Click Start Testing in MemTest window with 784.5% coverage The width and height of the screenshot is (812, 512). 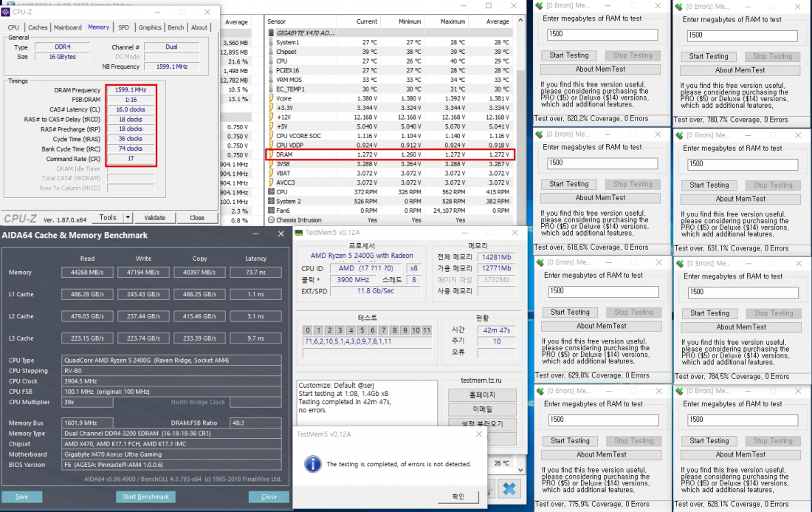[x=709, y=313]
